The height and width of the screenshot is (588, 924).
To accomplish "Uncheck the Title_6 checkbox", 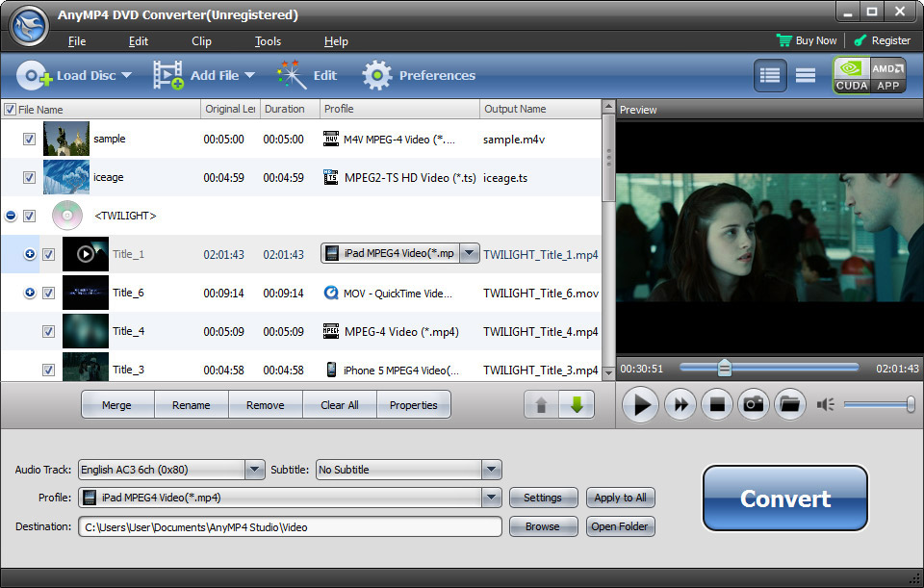I will (x=49, y=293).
